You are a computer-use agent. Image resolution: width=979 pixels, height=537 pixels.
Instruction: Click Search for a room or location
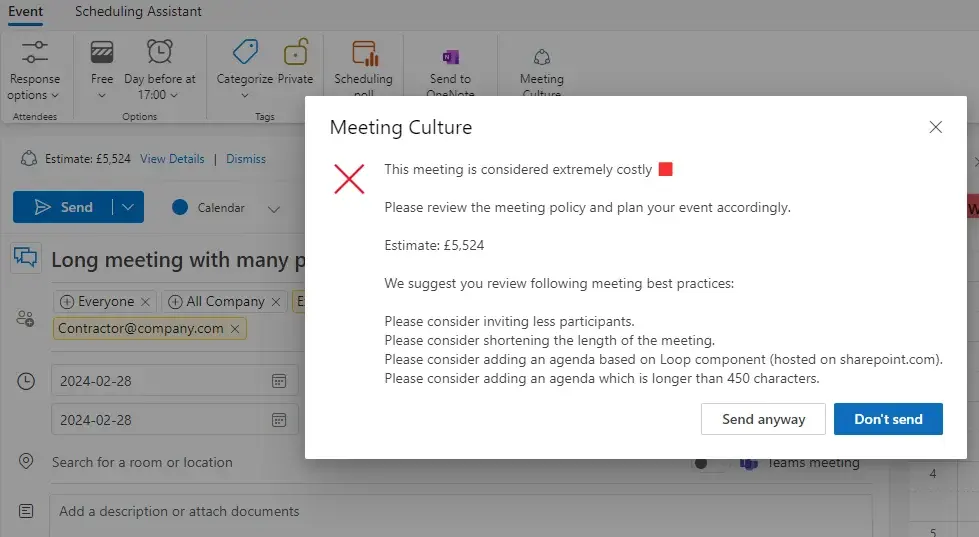pyautogui.click(x=142, y=462)
